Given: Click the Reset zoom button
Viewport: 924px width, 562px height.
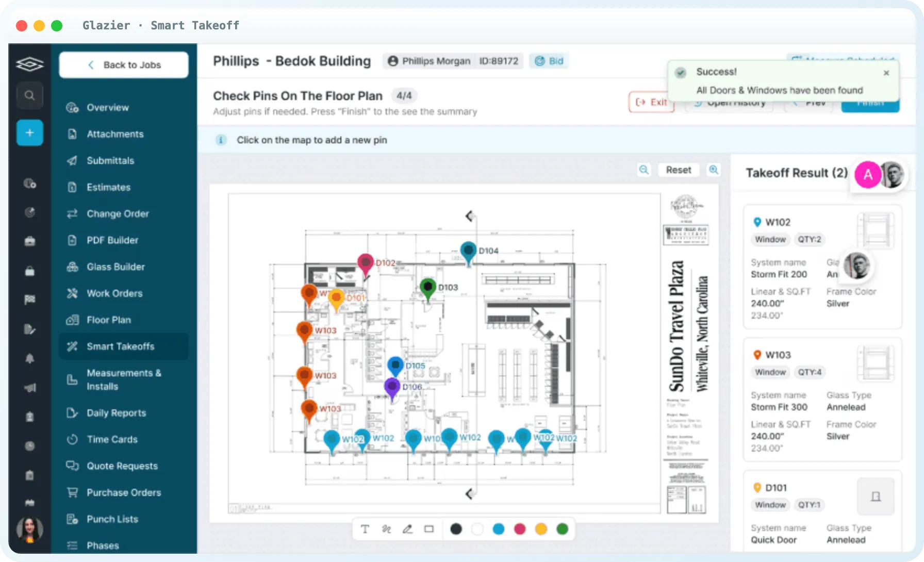Looking at the screenshot, I should pos(679,170).
